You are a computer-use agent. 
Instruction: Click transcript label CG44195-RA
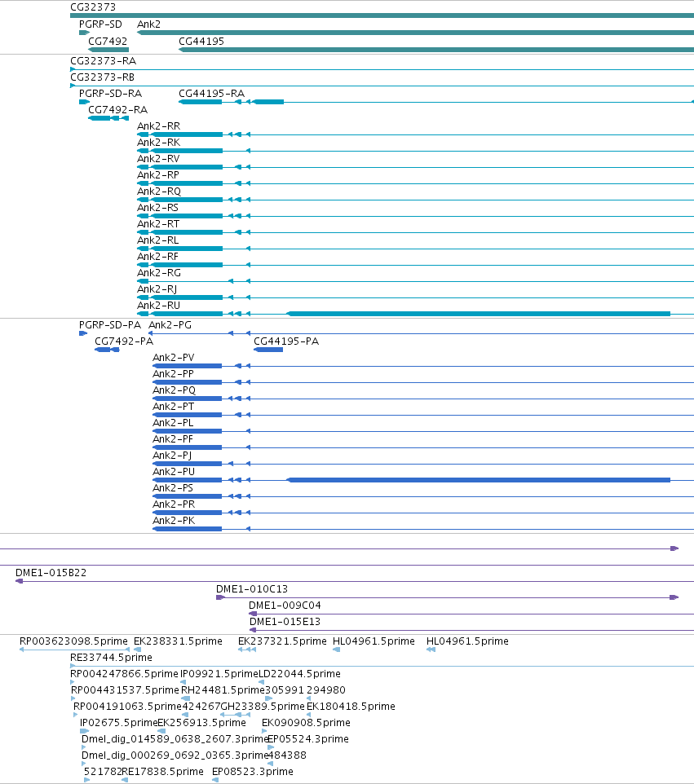point(211,93)
